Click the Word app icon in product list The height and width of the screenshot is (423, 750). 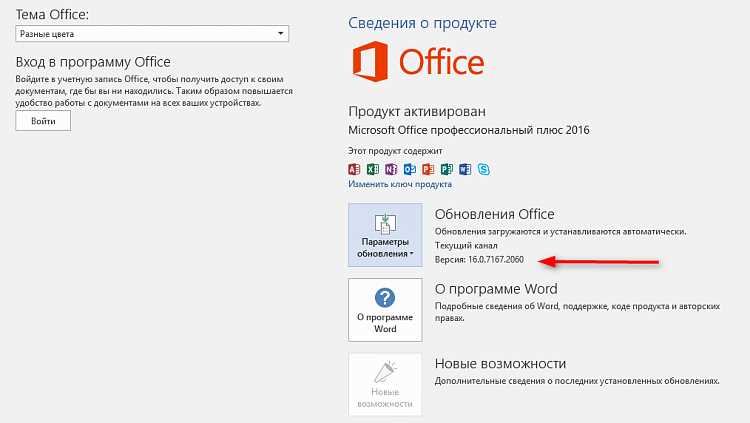tap(465, 169)
